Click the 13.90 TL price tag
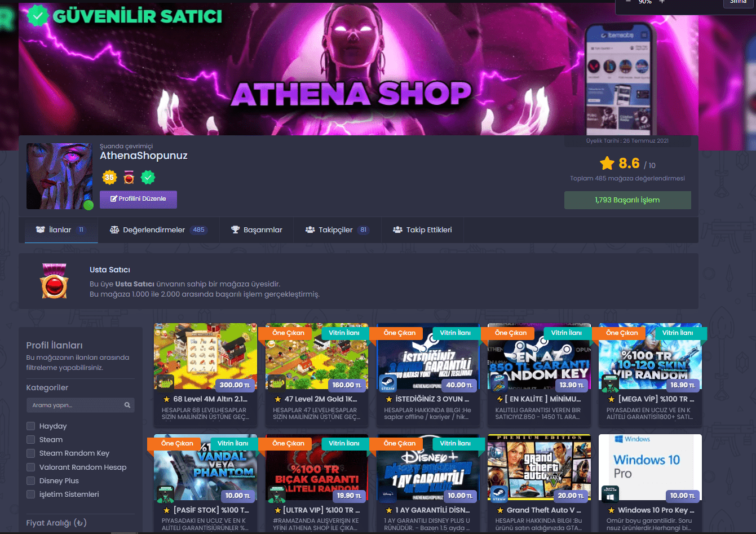 point(571,385)
